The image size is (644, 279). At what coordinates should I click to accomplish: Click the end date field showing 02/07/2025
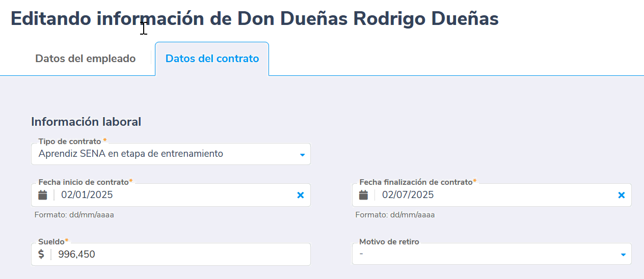pos(494,195)
